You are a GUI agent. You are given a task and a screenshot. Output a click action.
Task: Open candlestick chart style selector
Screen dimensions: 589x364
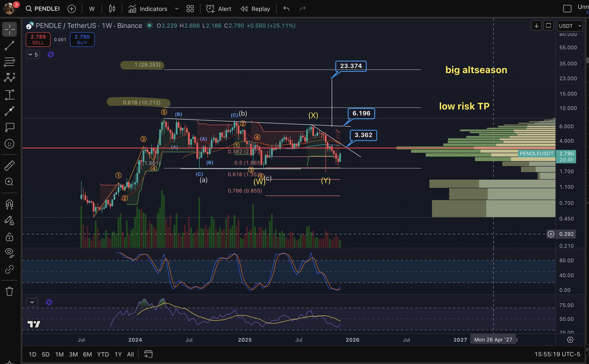tap(112, 9)
